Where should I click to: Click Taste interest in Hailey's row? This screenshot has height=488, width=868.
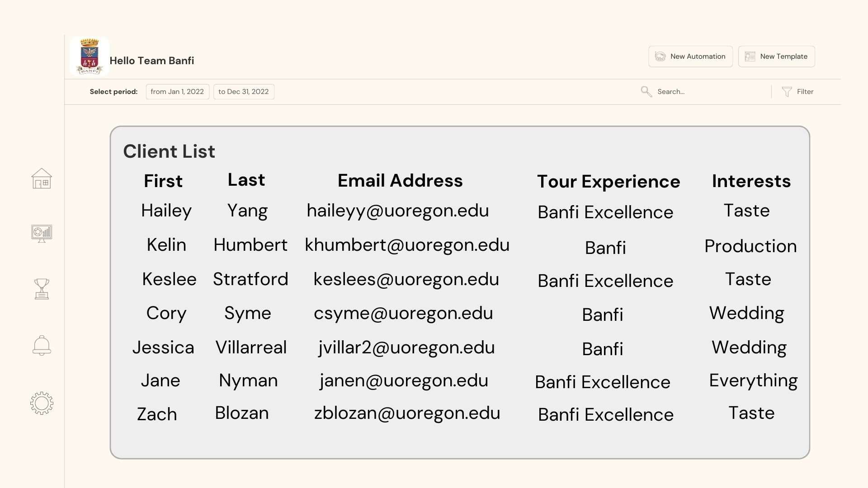[746, 210]
